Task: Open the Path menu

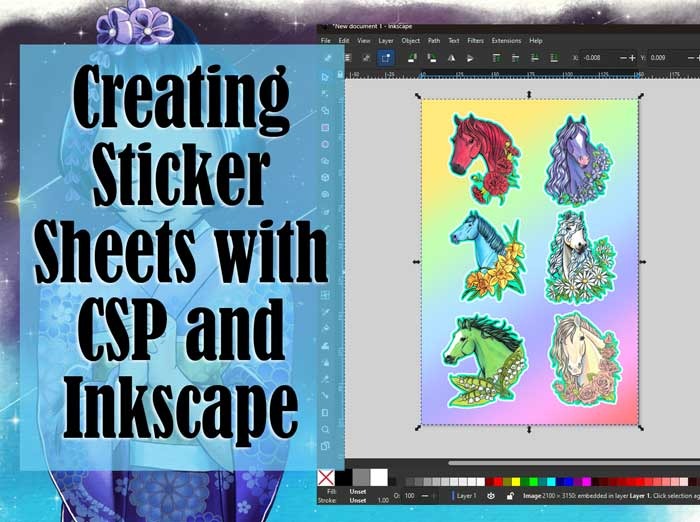Action: 434,41
